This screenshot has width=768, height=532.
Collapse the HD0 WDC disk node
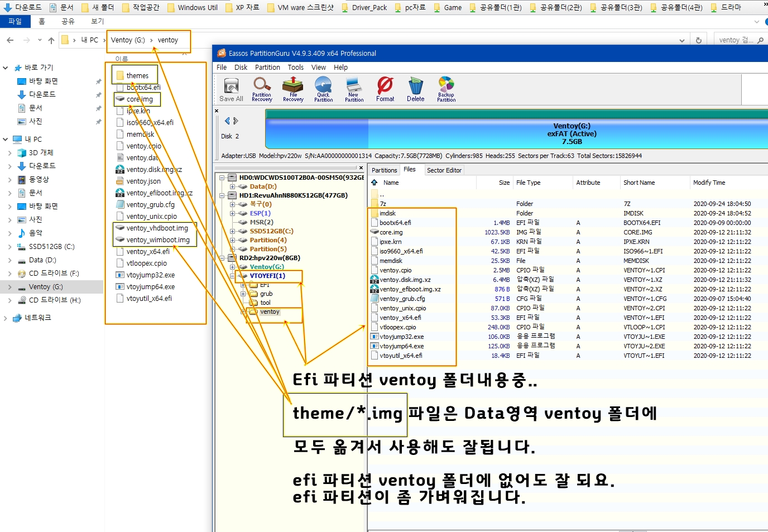pos(222,178)
